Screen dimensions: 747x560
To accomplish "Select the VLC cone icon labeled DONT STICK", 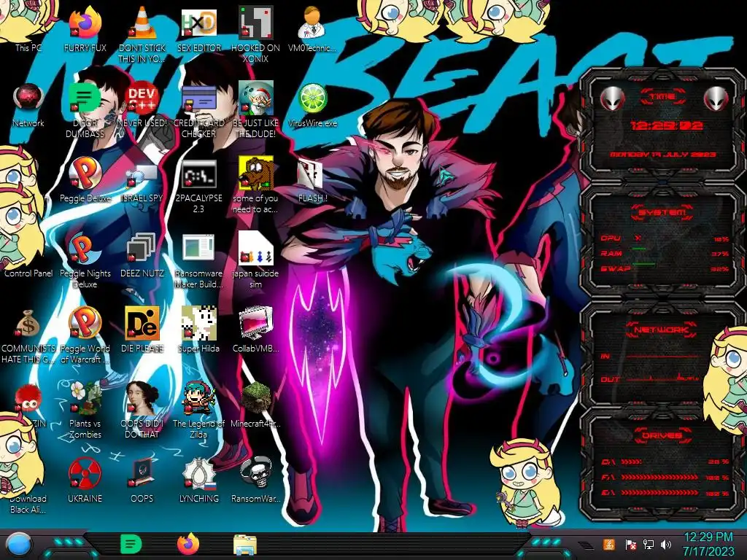I will point(142,34).
